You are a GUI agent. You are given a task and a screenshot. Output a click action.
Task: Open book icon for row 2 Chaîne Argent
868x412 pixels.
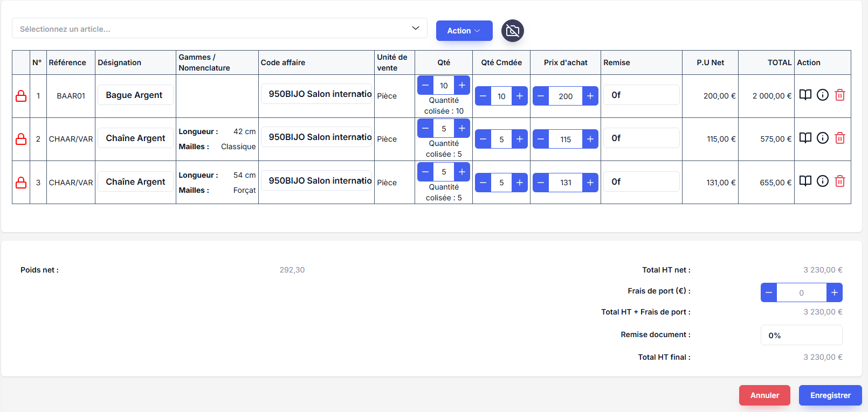click(805, 138)
